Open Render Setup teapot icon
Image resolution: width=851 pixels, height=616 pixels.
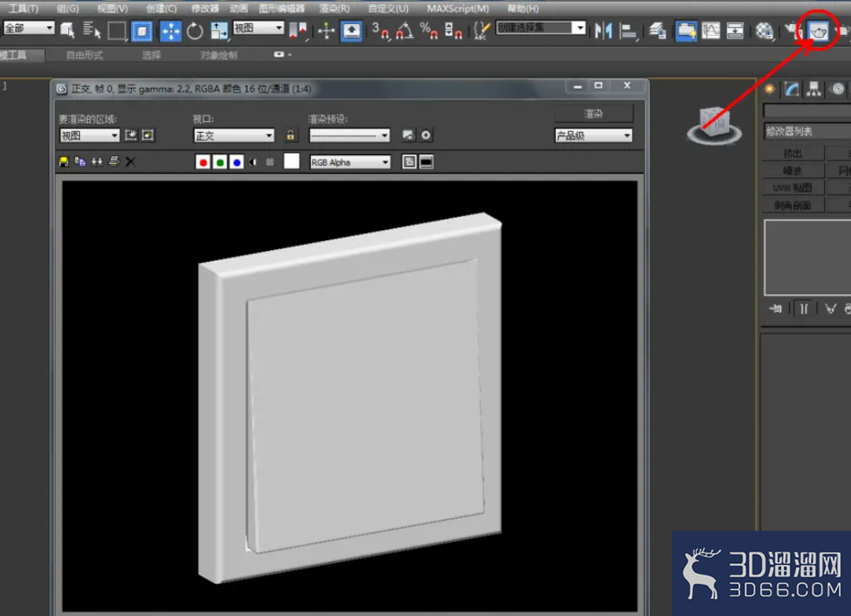(793, 31)
